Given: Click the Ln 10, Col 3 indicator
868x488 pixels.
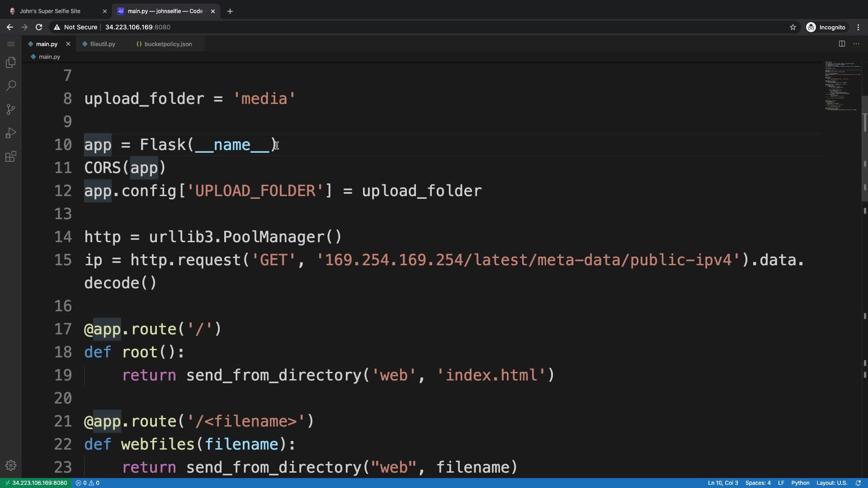Looking at the screenshot, I should 722,483.
